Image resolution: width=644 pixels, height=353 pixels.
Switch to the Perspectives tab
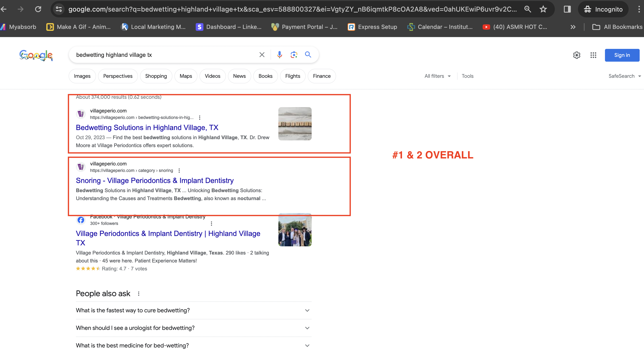118,76
